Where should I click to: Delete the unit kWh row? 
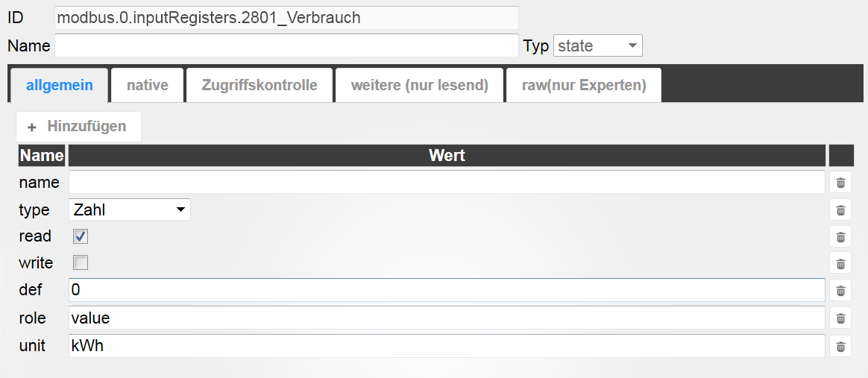coord(840,347)
